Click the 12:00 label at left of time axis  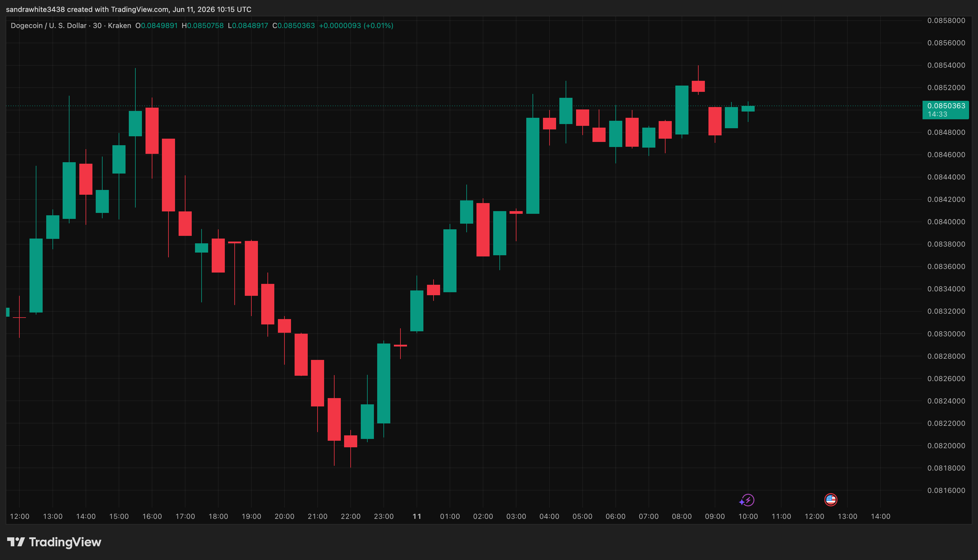(x=20, y=516)
